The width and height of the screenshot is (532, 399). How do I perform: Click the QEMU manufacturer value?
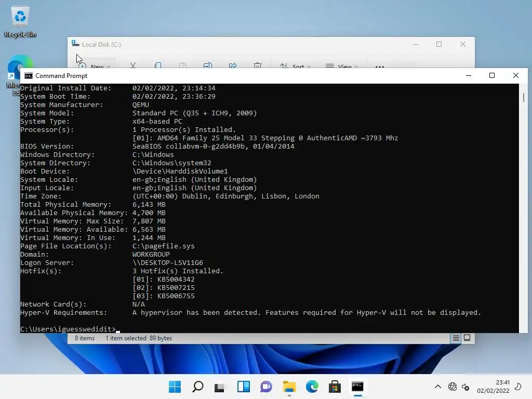pos(140,105)
